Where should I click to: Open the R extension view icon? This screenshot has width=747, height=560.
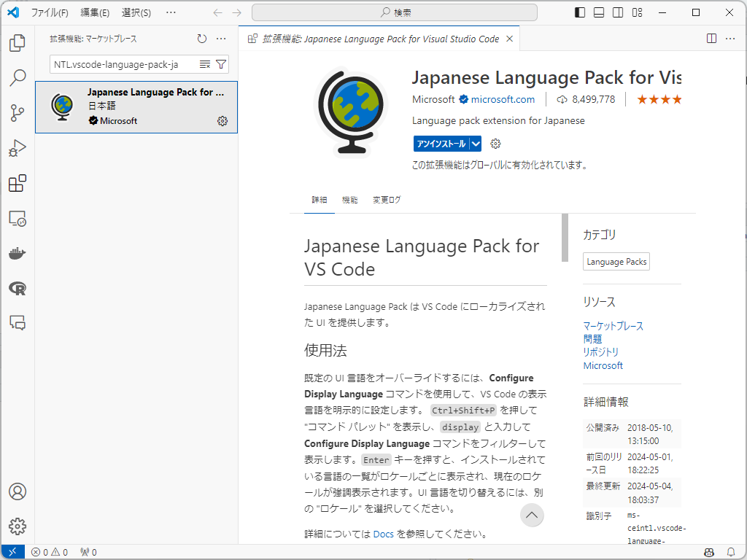18,289
